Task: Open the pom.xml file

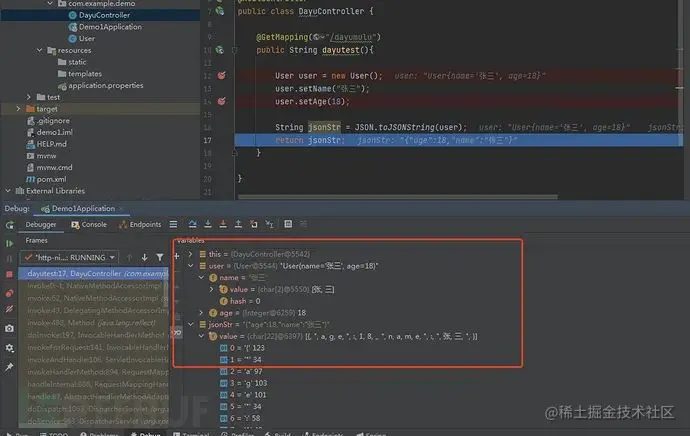Action: click(x=51, y=179)
